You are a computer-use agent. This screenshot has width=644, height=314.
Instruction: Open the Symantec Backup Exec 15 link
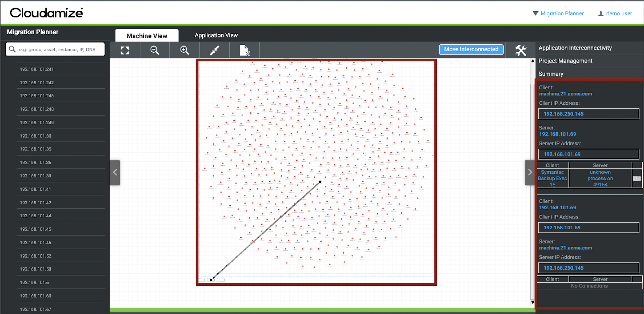[552, 179]
